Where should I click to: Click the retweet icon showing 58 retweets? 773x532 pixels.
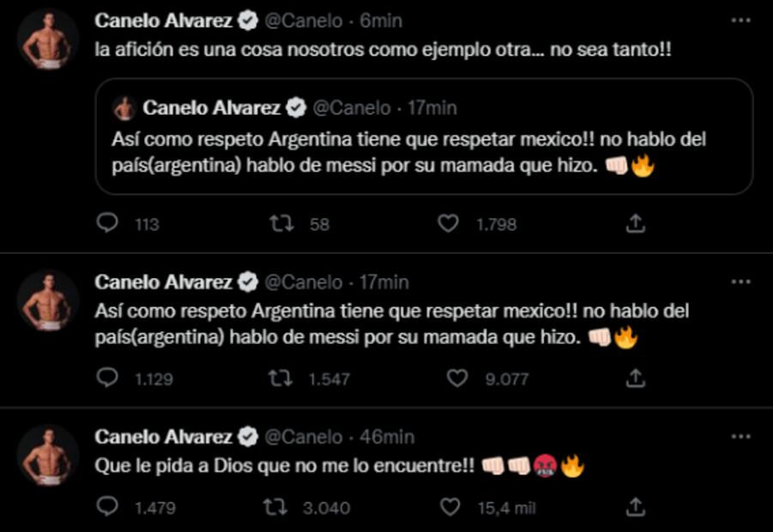click(x=283, y=223)
